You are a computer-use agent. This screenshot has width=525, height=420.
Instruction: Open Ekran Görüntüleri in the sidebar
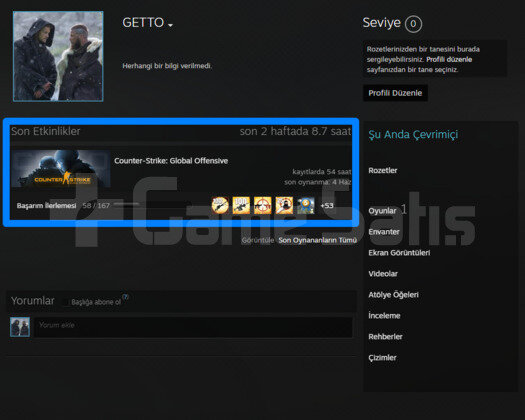point(399,253)
